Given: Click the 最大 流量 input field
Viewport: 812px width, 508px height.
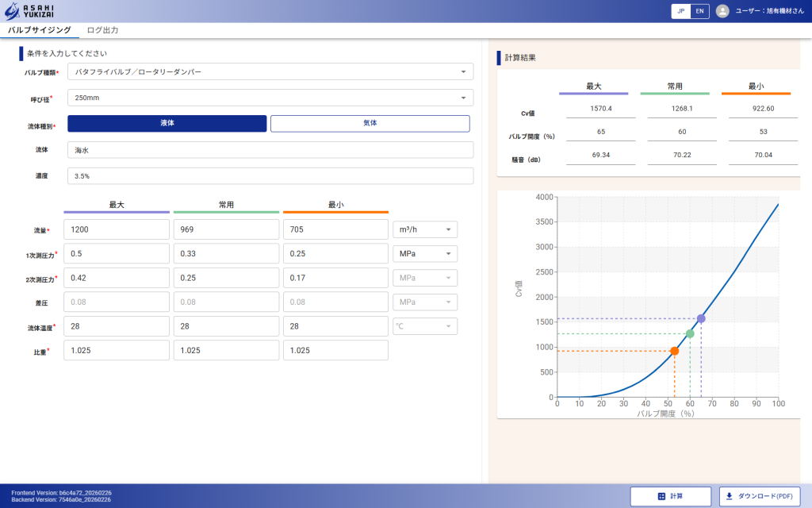Looking at the screenshot, I should (x=117, y=229).
